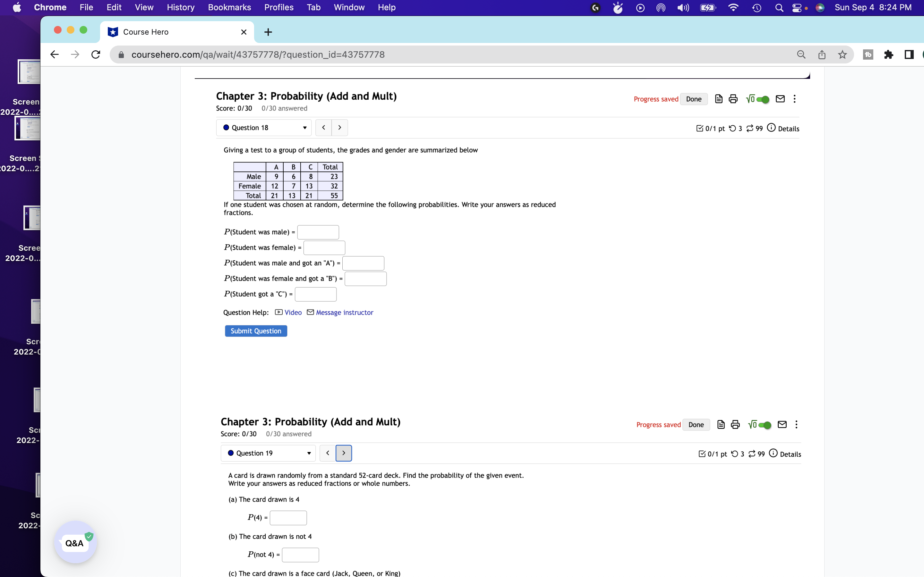Open Chrome's Bookmarks menu

pyautogui.click(x=229, y=7)
